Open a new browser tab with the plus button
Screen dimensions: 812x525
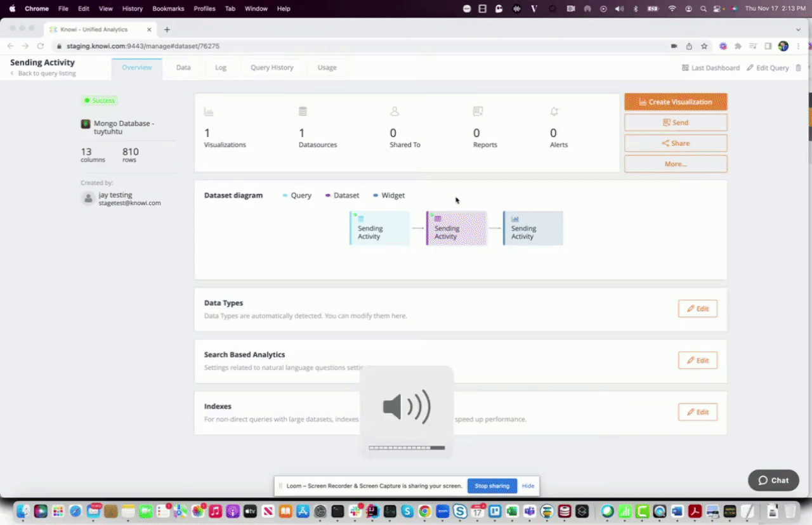(167, 29)
